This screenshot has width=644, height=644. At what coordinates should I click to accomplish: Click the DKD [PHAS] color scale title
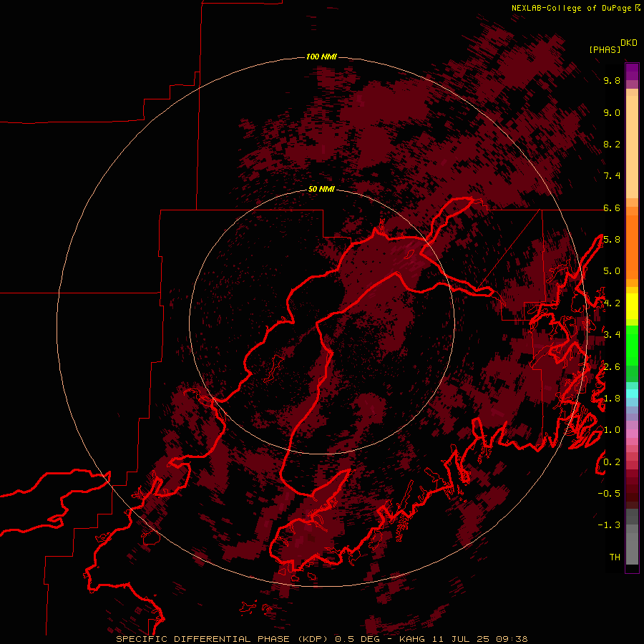tap(613, 46)
